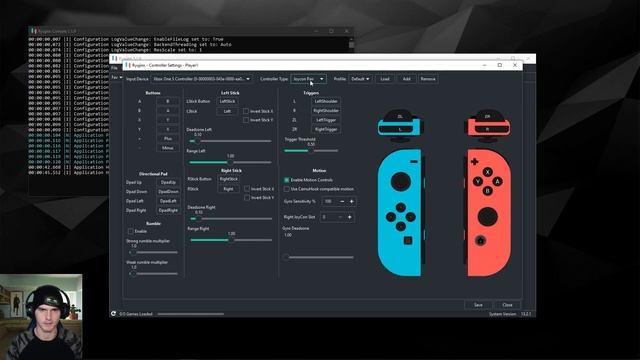Open the Input Device dropdown

[202, 79]
